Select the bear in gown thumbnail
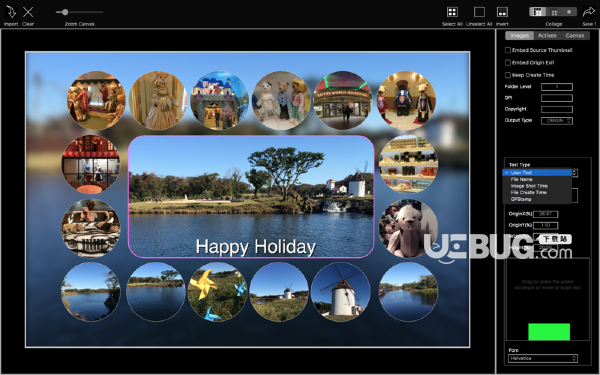This screenshot has width=600, height=375. click(x=158, y=100)
